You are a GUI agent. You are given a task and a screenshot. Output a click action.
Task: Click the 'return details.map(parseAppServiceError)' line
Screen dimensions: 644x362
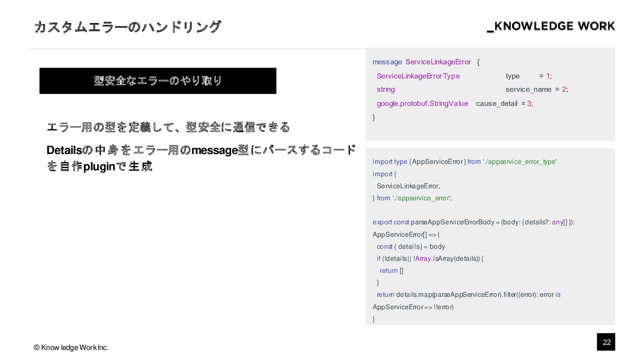click(468, 295)
